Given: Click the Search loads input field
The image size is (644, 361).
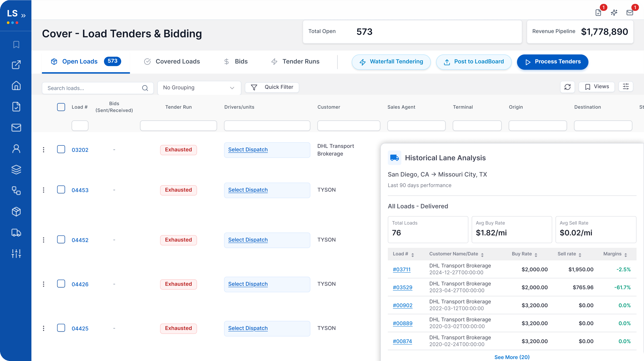Looking at the screenshot, I should tap(98, 88).
